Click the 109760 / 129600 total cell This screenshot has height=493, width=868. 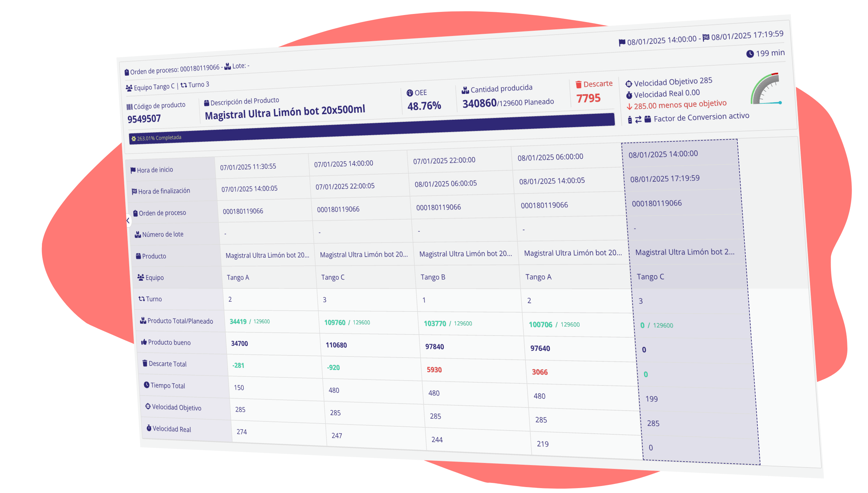tap(347, 323)
